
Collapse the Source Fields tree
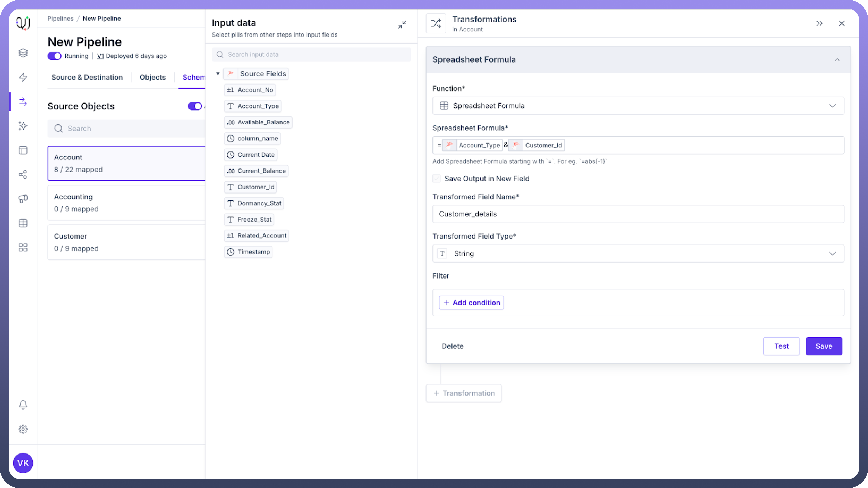(218, 74)
